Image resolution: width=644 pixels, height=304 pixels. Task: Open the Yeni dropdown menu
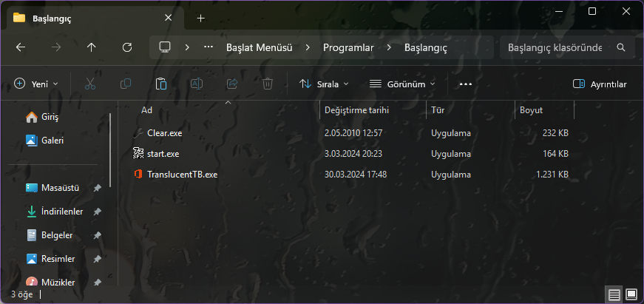pyautogui.click(x=36, y=84)
